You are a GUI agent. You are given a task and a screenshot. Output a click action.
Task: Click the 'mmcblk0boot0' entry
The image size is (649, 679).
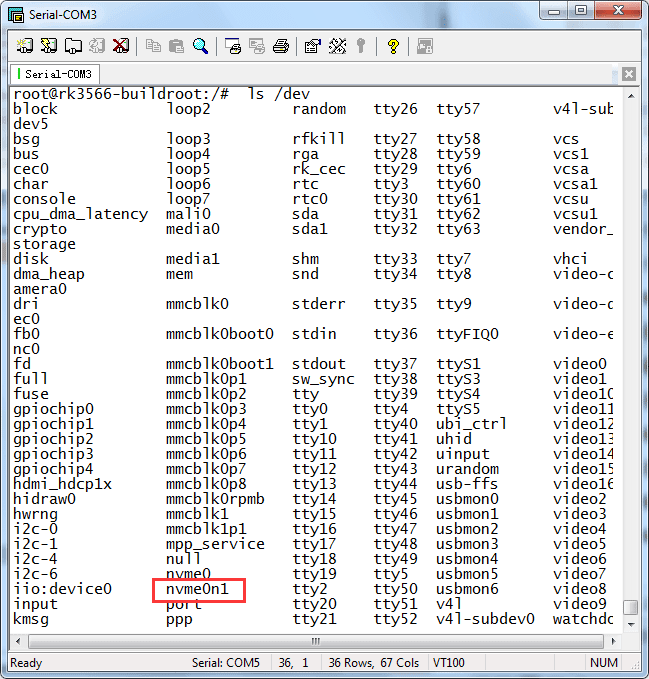coord(220,334)
